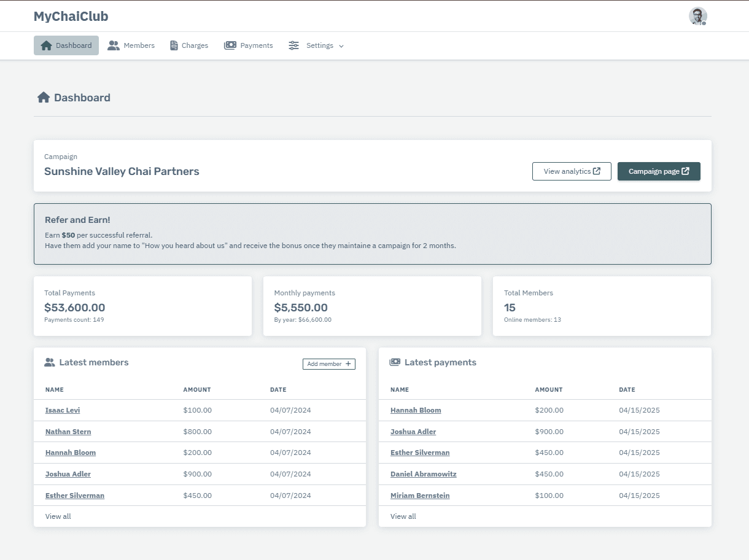Image resolution: width=749 pixels, height=560 pixels.
Task: Click the Add member button
Action: coord(329,364)
